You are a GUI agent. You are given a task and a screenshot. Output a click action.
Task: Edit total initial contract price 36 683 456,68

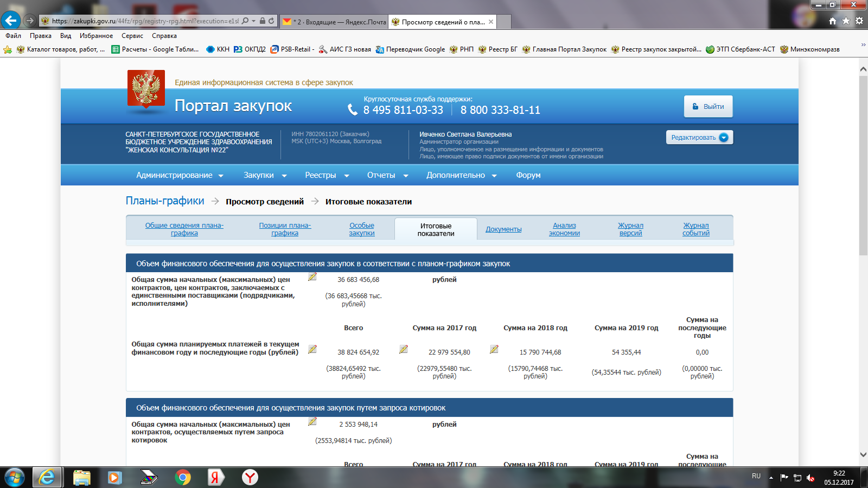tap(312, 277)
